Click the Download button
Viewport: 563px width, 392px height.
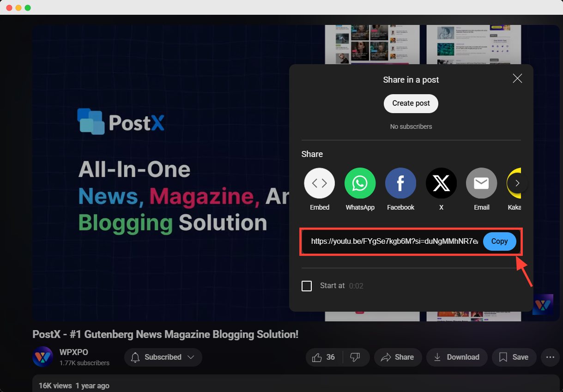click(x=457, y=357)
